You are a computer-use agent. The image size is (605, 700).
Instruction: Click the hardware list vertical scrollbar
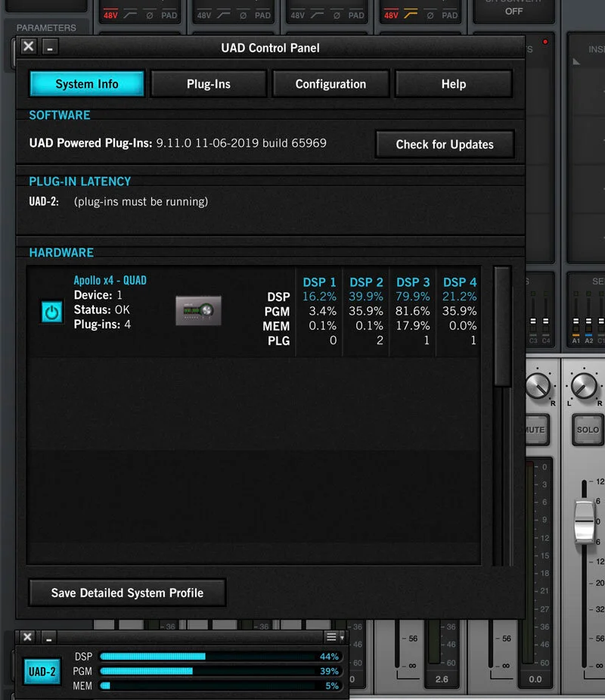click(502, 327)
